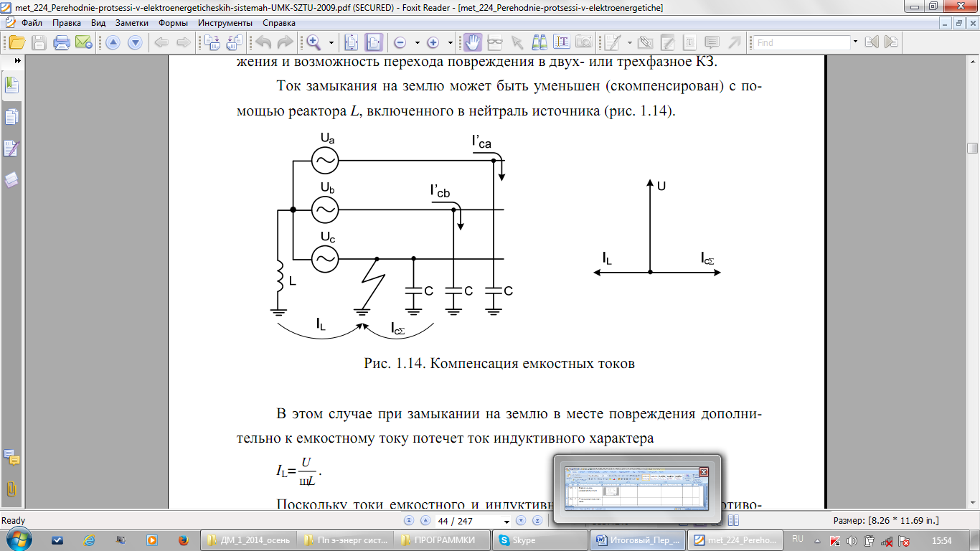
Task: Go to previous page in status bar
Action: [425, 521]
